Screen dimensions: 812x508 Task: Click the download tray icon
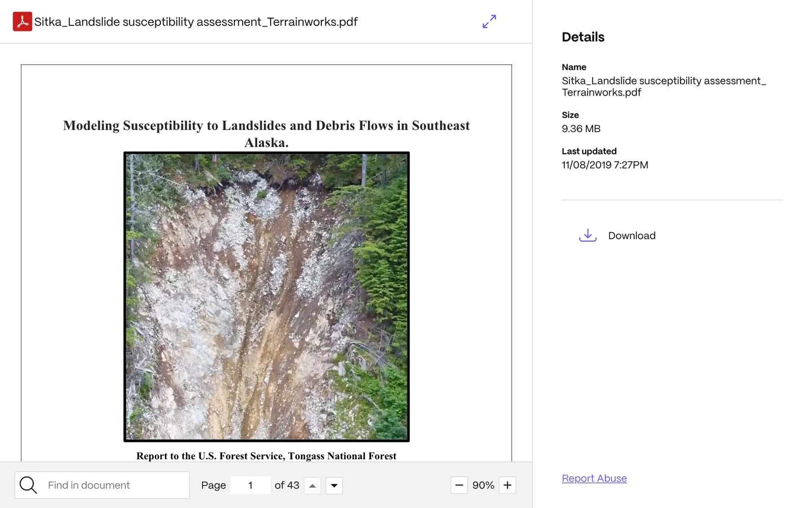(588, 235)
